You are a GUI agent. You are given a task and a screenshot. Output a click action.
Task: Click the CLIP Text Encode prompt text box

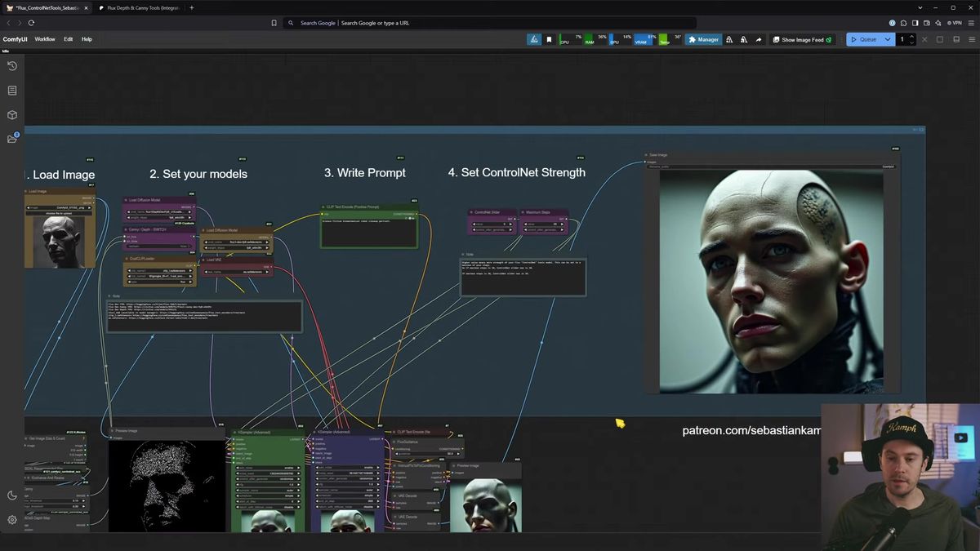pyautogui.click(x=369, y=233)
